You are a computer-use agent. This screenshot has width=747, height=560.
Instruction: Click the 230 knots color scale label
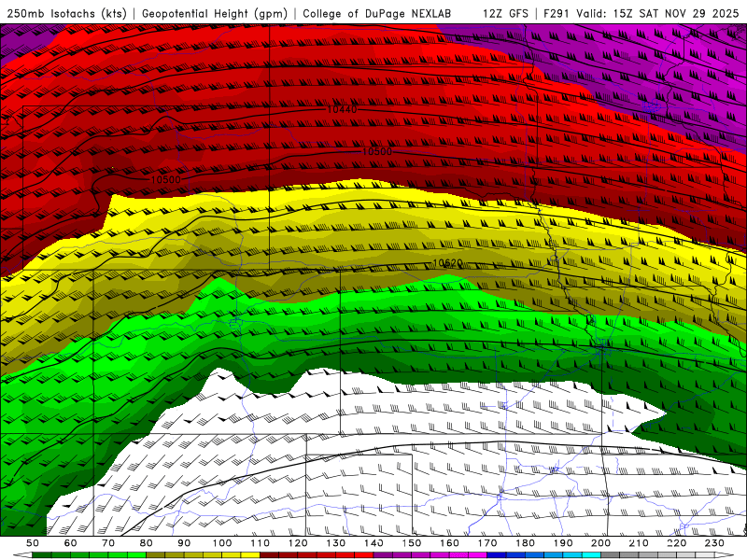714,543
